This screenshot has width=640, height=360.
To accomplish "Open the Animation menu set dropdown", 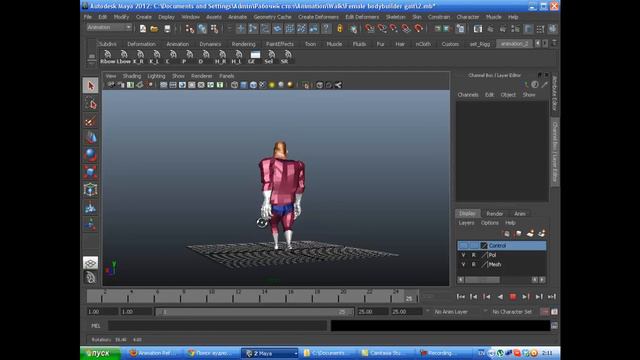I will (109, 27).
